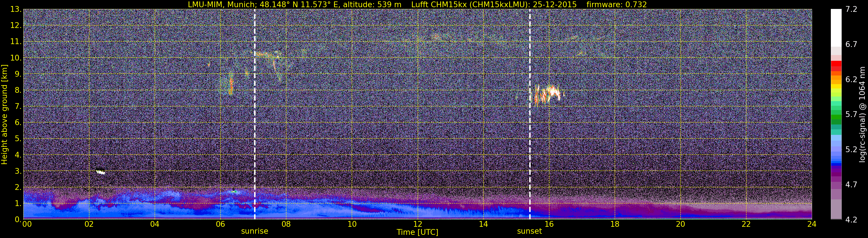This screenshot has width=868, height=238.
Task: Click the time axis tick label "12"
Action: pyautogui.click(x=417, y=224)
